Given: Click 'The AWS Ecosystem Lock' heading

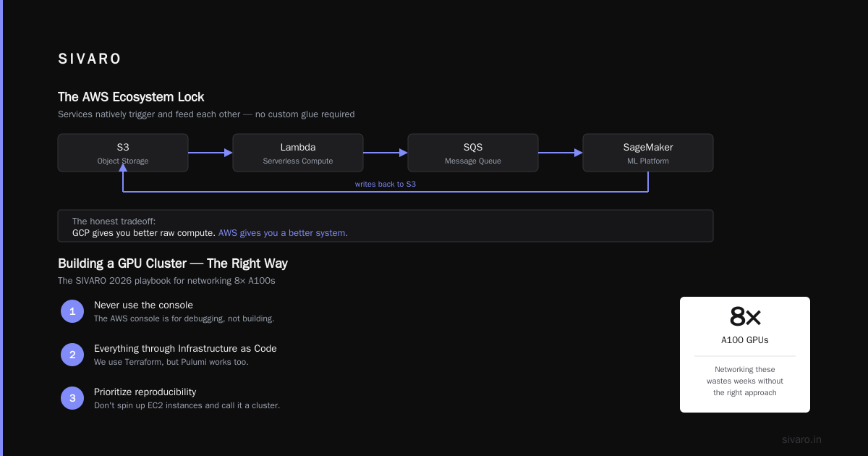Looking at the screenshot, I should pyautogui.click(x=131, y=97).
